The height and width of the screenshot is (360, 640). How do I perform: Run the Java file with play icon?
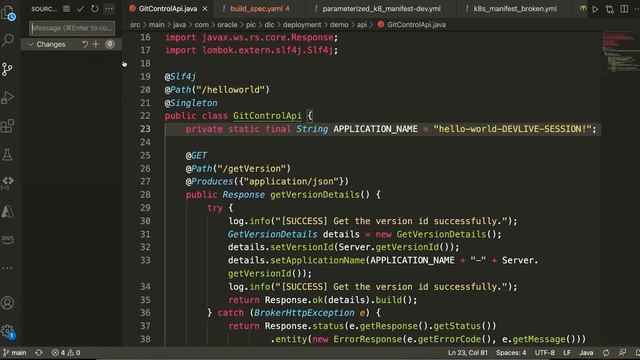[596, 9]
